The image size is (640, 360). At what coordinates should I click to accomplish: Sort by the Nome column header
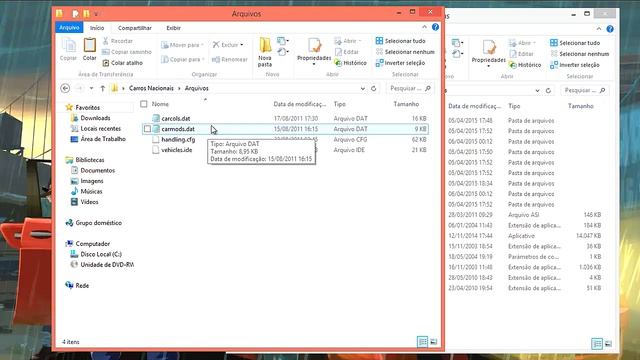[x=160, y=104]
